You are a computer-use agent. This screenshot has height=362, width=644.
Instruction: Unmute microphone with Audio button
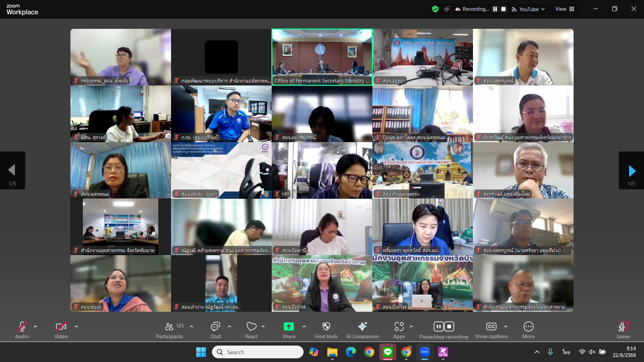[22, 327]
